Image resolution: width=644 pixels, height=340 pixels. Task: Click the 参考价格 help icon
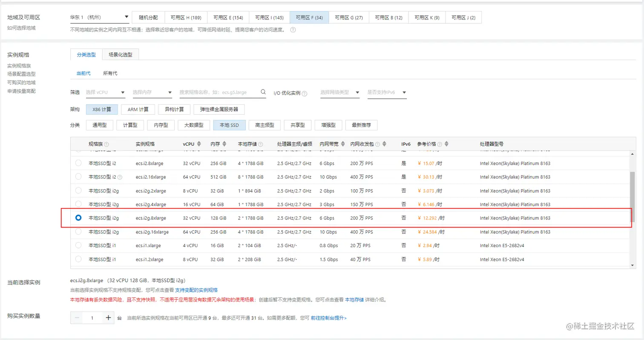coord(440,144)
